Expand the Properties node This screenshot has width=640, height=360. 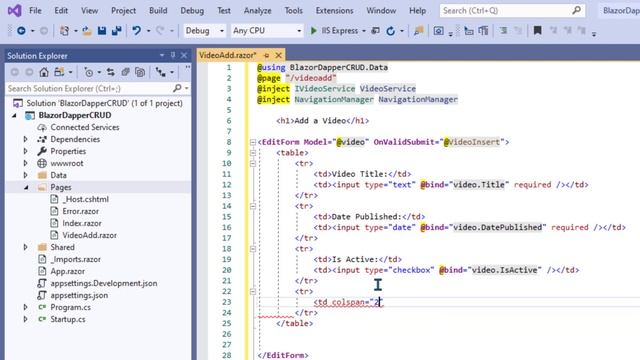[x=25, y=151]
